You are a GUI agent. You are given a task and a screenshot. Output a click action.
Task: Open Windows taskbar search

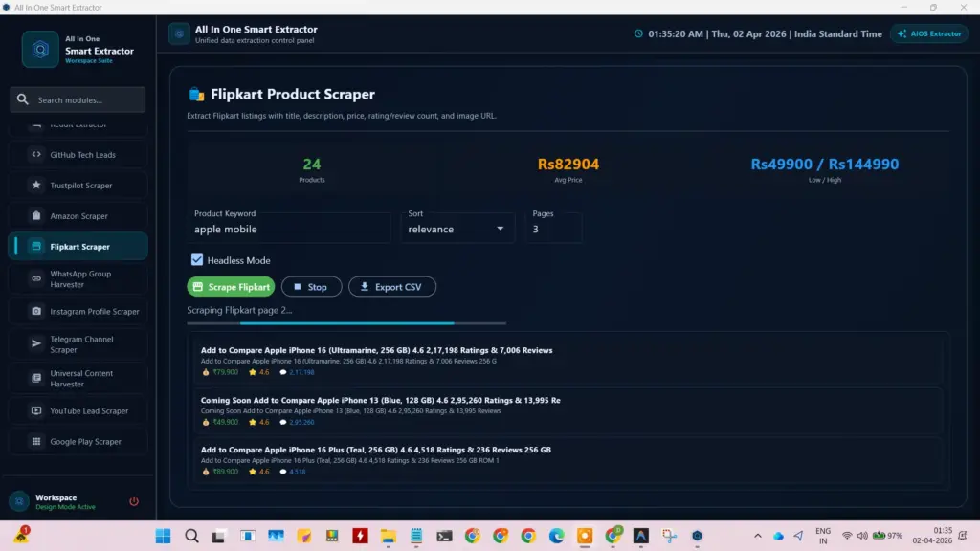coord(191,536)
